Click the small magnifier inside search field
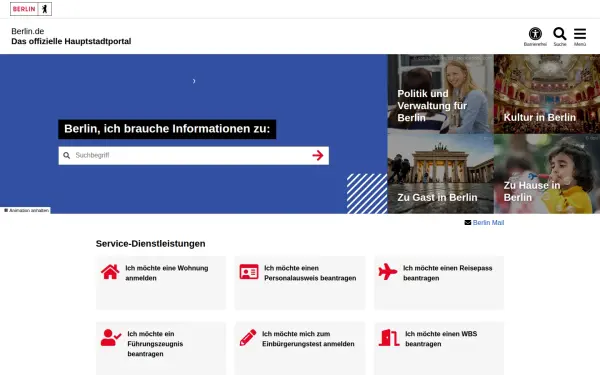 click(x=67, y=155)
